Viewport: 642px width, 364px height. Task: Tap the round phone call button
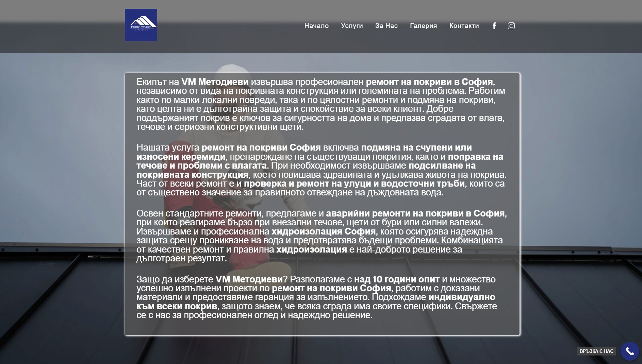tap(630, 351)
